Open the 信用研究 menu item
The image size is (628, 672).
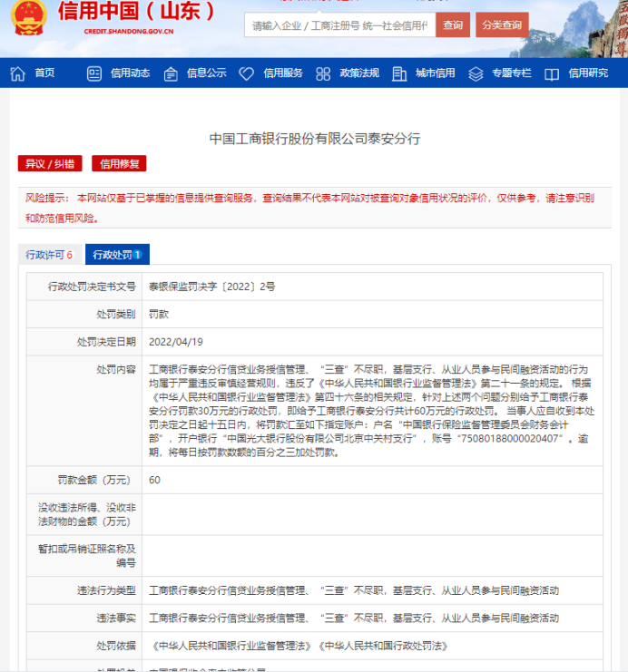pos(589,73)
